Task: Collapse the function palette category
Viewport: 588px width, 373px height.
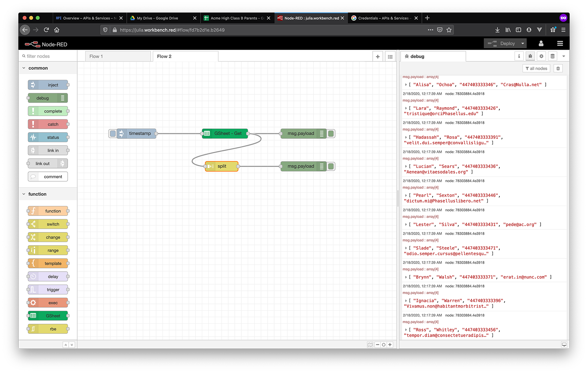Action: coord(24,194)
